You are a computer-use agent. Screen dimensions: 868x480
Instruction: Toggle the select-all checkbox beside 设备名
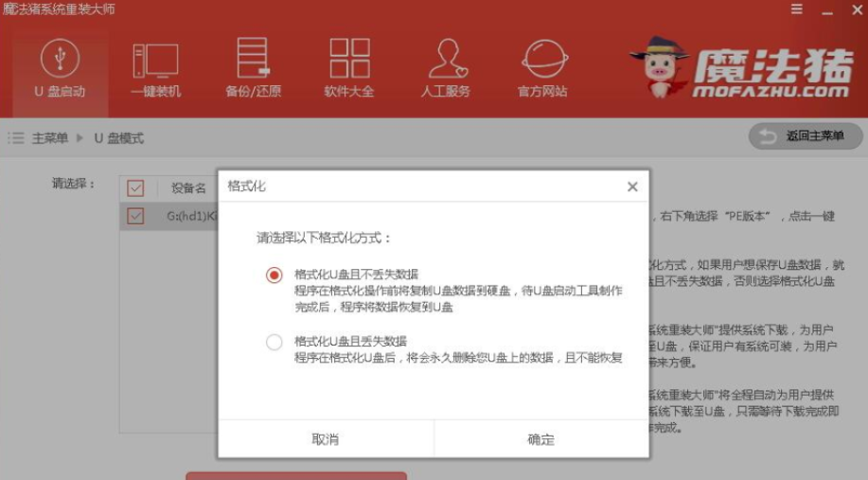pos(135,187)
